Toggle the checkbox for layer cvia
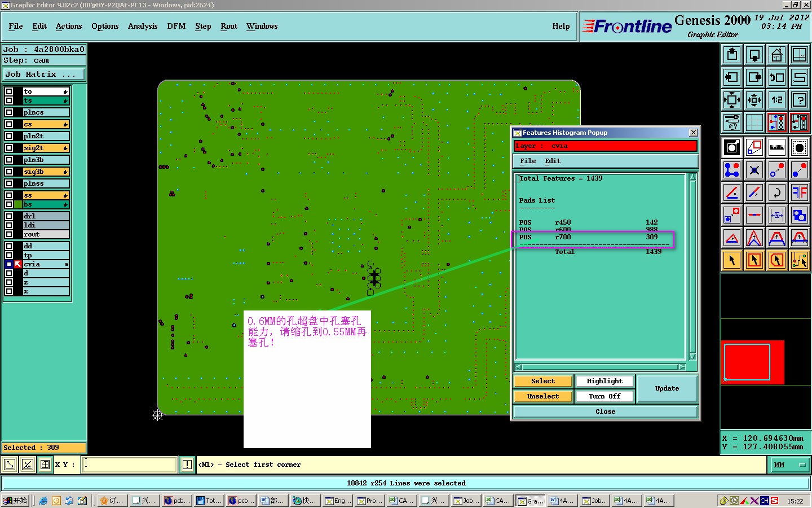The image size is (812, 508). point(9,264)
